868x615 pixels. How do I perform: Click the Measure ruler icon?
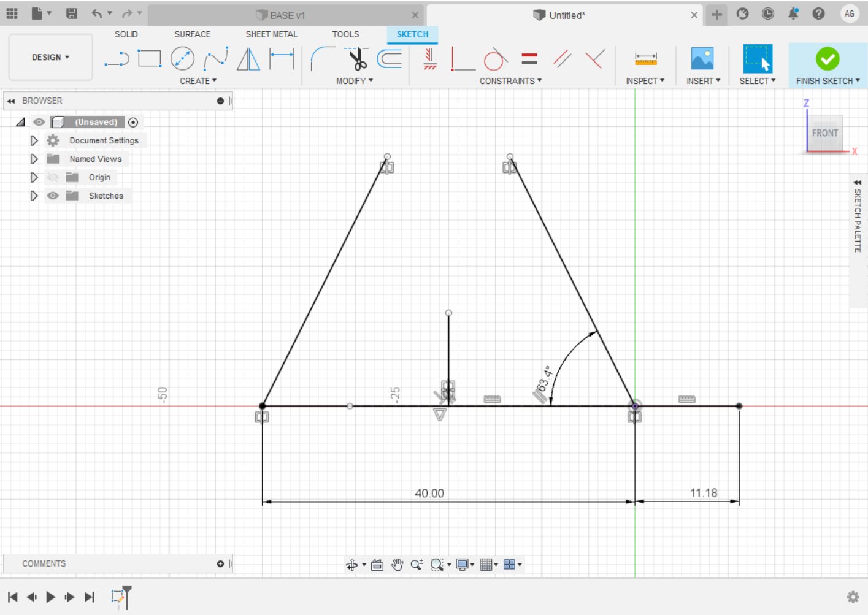645,59
